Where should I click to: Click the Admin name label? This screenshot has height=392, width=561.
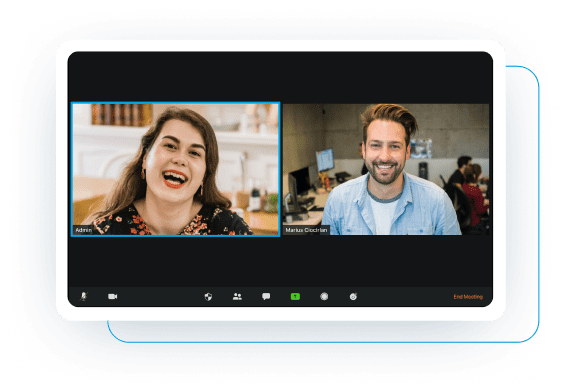(x=84, y=230)
